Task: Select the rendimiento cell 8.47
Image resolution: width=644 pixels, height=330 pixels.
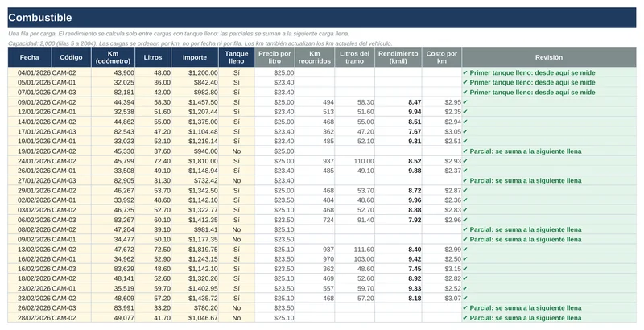Action: (398, 102)
